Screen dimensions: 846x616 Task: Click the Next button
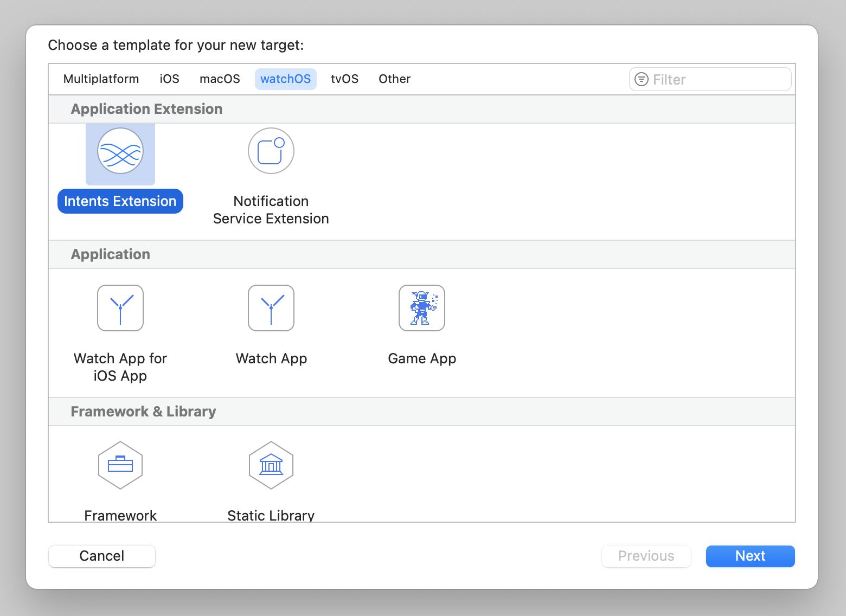coord(750,556)
